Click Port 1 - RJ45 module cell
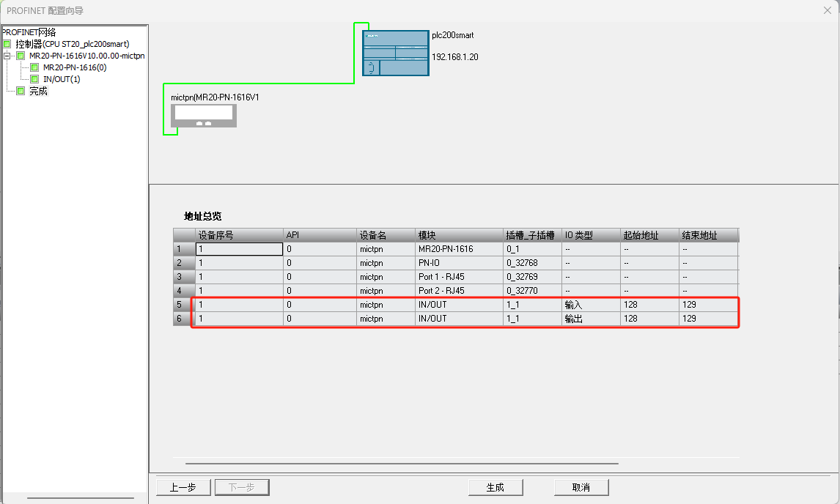 [x=459, y=277]
